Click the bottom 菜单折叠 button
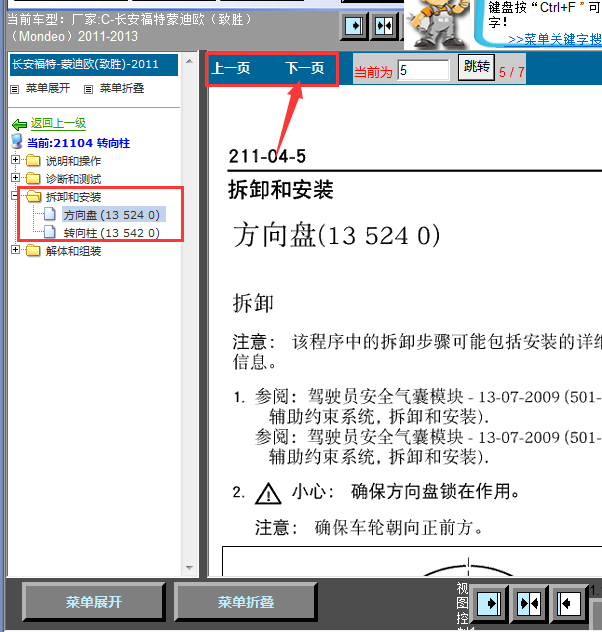Screen dimensions: 602x632 pos(246,602)
